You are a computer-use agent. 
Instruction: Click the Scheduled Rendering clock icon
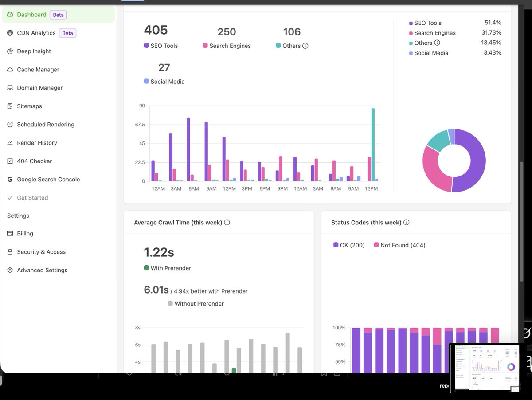tap(10, 125)
